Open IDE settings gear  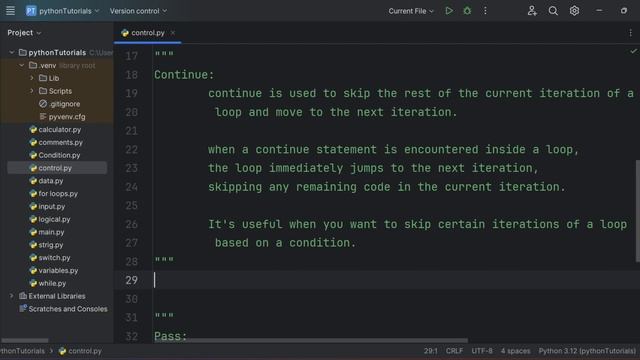click(574, 11)
